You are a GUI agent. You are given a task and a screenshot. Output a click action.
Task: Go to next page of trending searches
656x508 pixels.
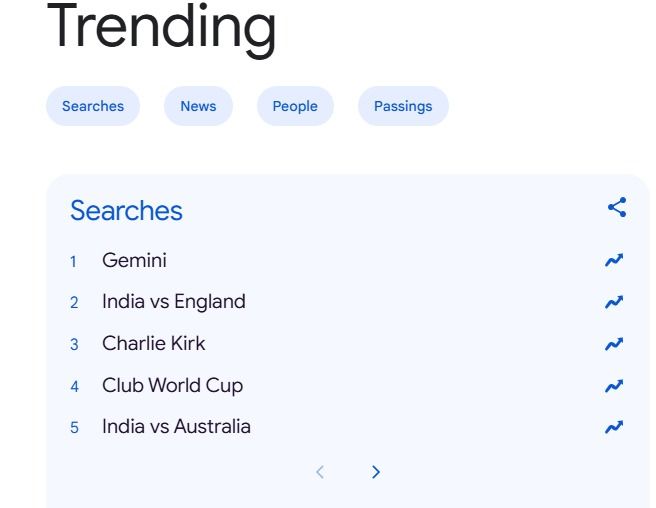point(376,472)
